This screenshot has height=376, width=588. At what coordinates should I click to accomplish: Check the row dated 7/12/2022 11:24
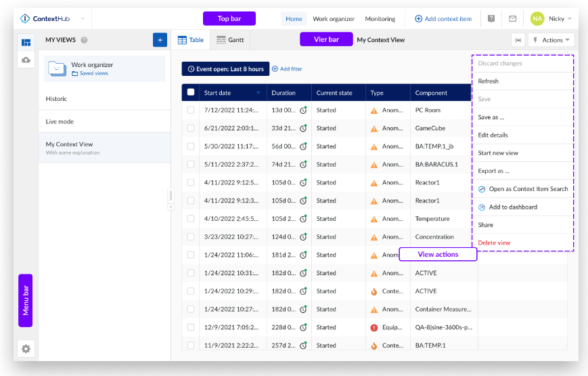pyautogui.click(x=191, y=110)
